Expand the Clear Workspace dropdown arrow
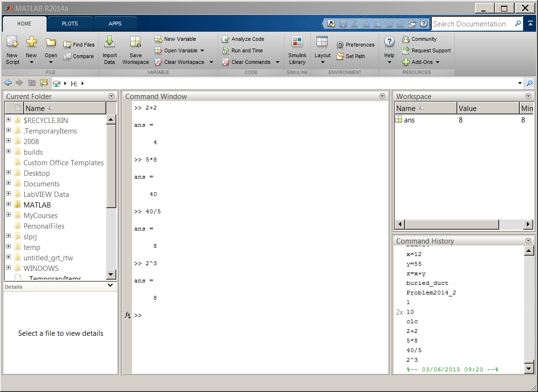Image resolution: width=538 pixels, height=392 pixels. coord(211,62)
